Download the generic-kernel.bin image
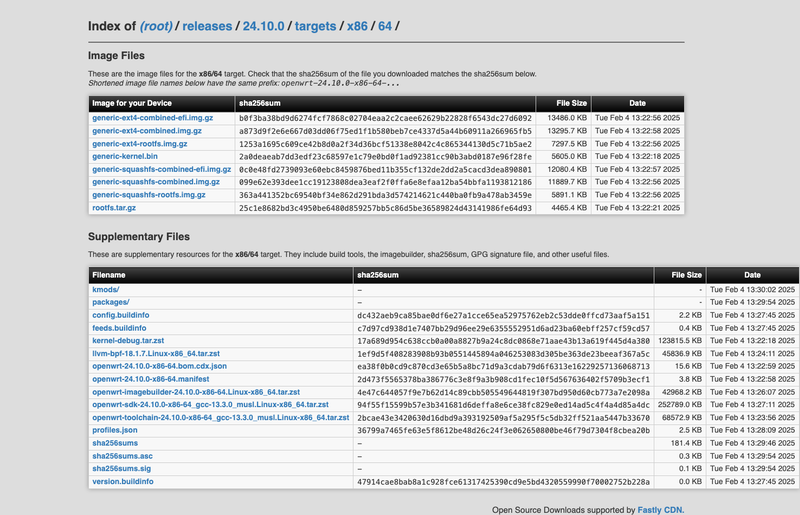800x515 pixels. [125, 157]
